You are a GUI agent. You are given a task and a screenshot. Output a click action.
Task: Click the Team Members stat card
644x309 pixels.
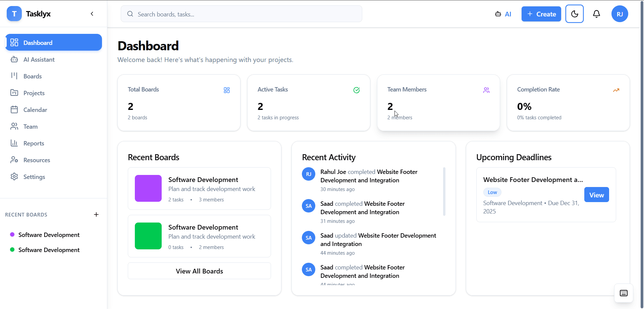pos(438,103)
